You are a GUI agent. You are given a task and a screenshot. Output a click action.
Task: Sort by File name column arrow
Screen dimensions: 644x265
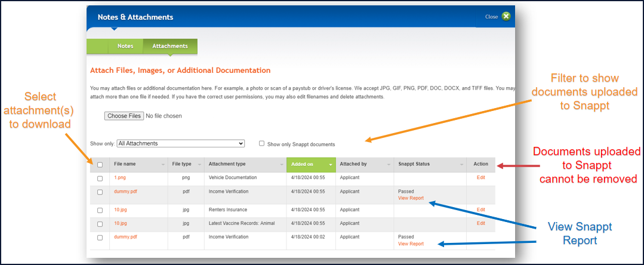coord(163,164)
